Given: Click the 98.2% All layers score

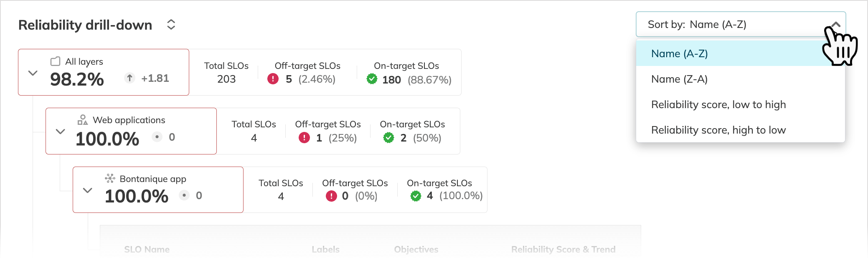Looking at the screenshot, I should [78, 79].
